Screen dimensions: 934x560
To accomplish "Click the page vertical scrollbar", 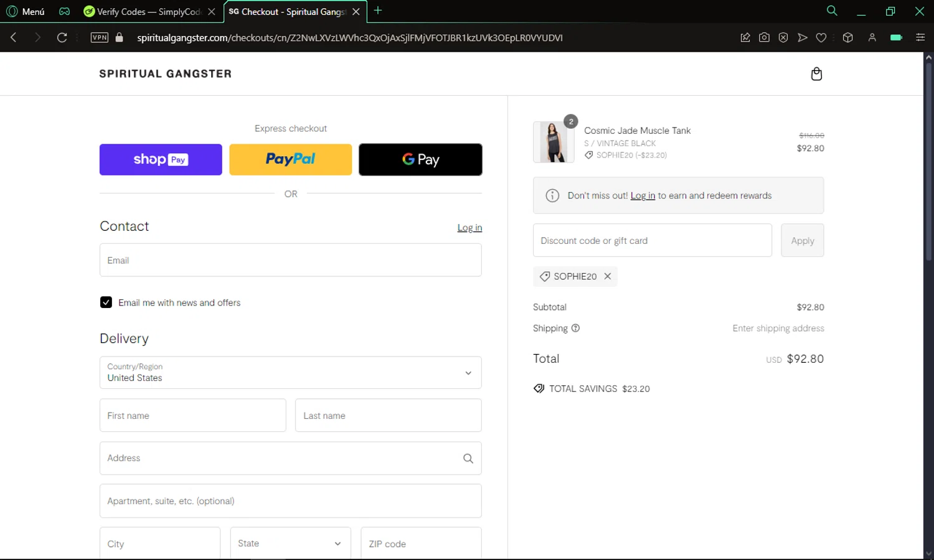I will coord(928,306).
